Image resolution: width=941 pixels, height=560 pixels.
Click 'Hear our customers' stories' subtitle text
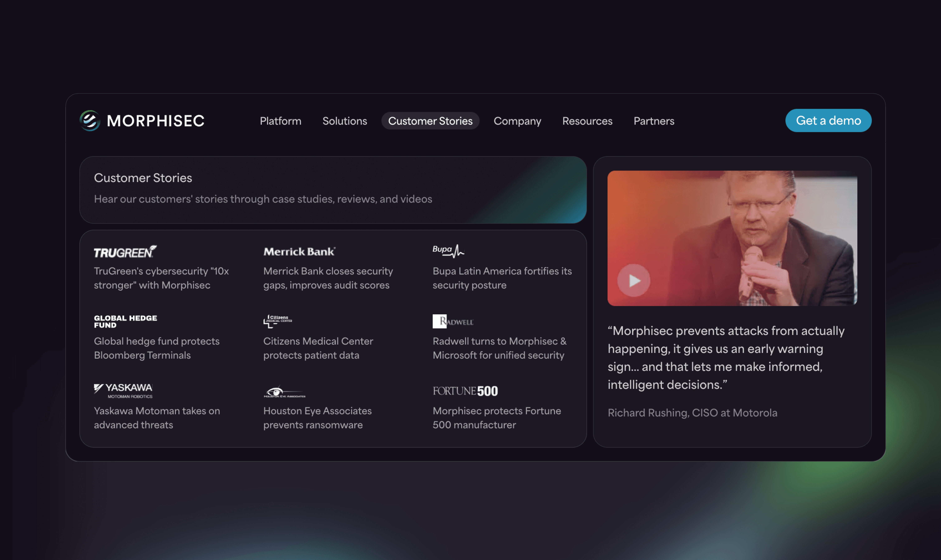click(263, 199)
